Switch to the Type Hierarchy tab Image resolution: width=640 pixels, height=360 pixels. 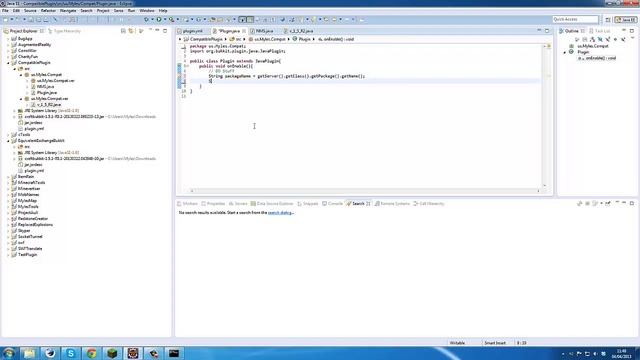tap(64, 31)
